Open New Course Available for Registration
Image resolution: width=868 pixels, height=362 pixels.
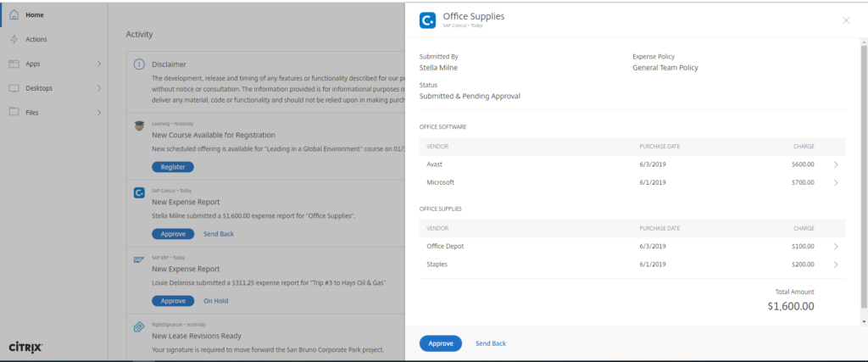click(x=213, y=135)
